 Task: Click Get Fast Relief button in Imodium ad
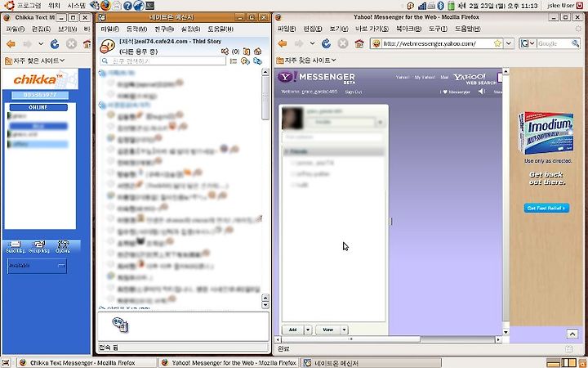coord(546,208)
